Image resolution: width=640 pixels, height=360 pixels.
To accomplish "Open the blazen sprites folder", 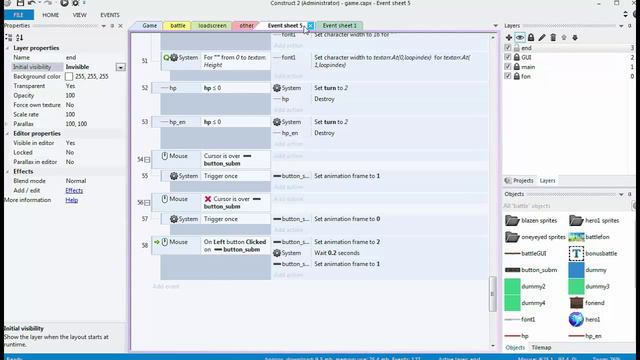I will (531, 220).
